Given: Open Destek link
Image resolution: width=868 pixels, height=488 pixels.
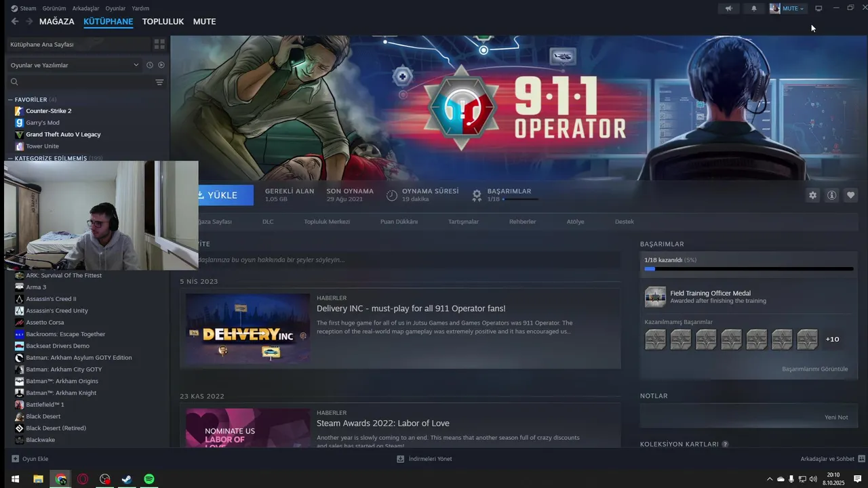Looking at the screenshot, I should (625, 222).
